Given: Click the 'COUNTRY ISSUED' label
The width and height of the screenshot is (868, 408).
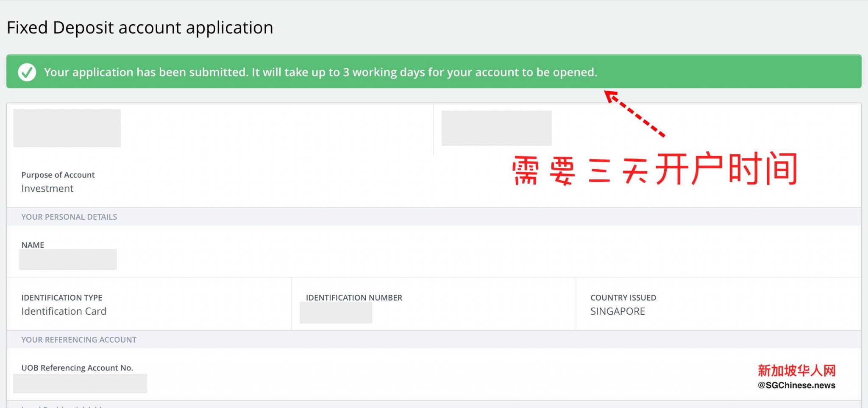Looking at the screenshot, I should [623, 298].
